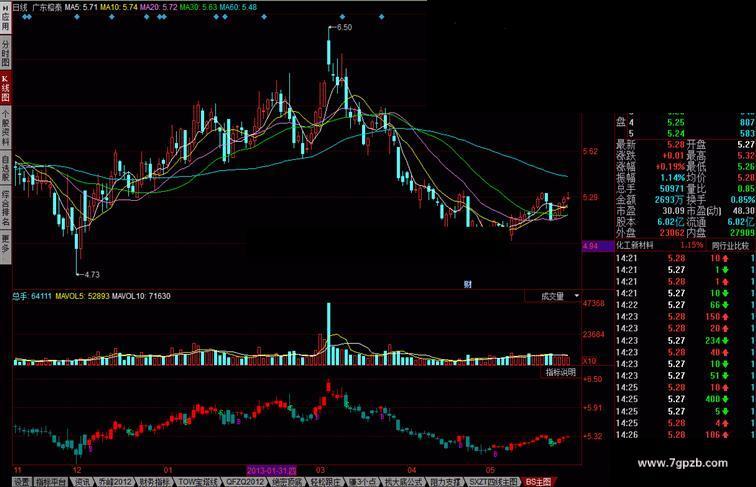Select the 轻松跟庄 tab
The height and width of the screenshot is (487, 756).
tap(325, 482)
